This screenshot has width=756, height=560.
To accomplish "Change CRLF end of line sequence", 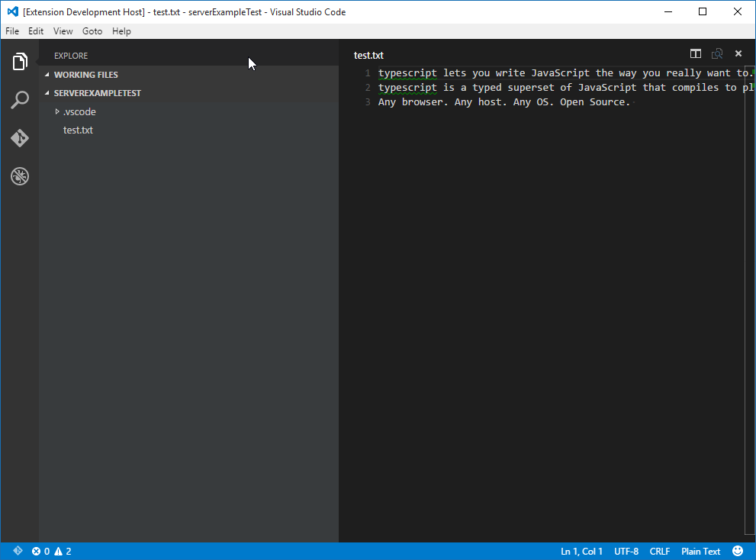I will tap(659, 551).
